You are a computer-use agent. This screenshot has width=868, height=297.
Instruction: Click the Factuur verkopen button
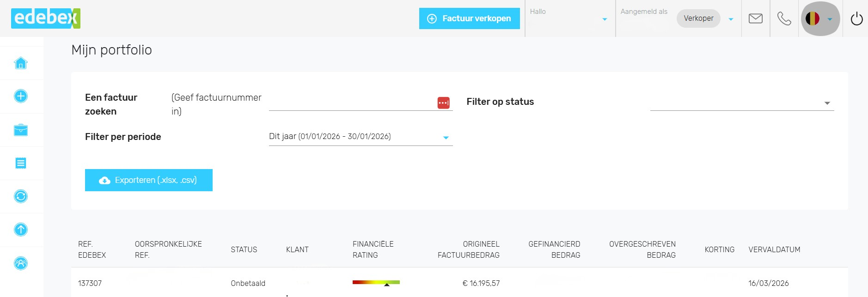(x=469, y=18)
